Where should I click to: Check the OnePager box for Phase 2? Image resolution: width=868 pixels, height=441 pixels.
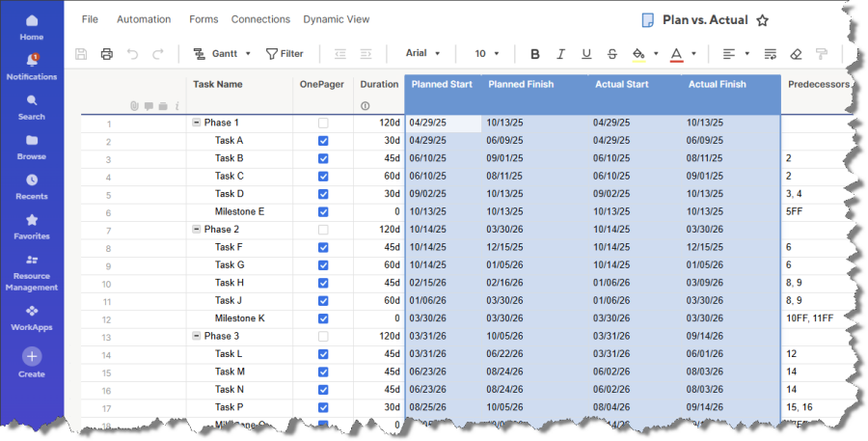click(x=323, y=230)
